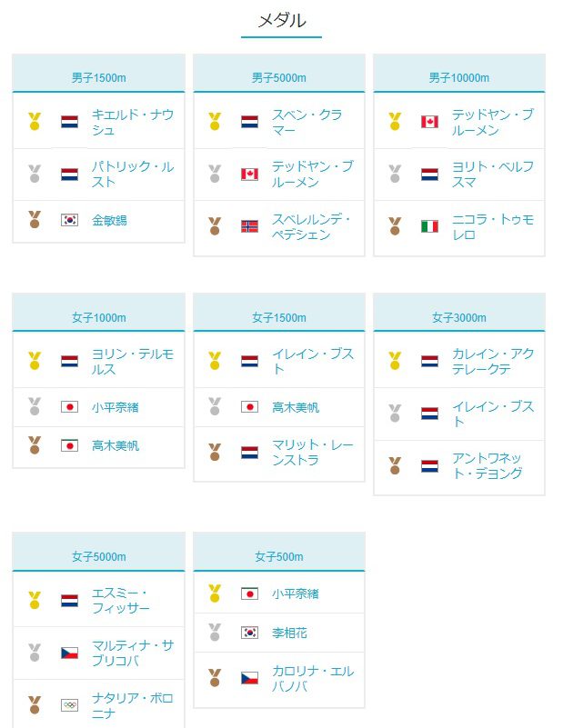Click Japan flag in 女子500m gold row
563x728 pixels.
(x=250, y=593)
